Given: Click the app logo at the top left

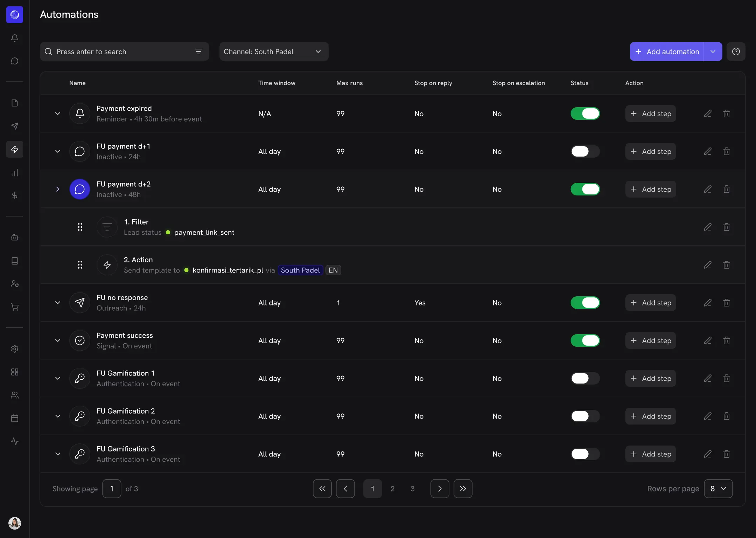Looking at the screenshot, I should click(x=15, y=15).
